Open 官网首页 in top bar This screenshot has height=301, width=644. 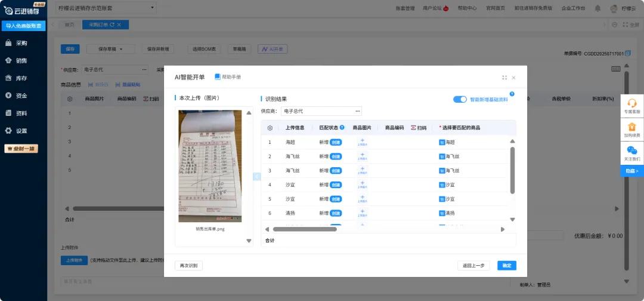pyautogui.click(x=496, y=8)
